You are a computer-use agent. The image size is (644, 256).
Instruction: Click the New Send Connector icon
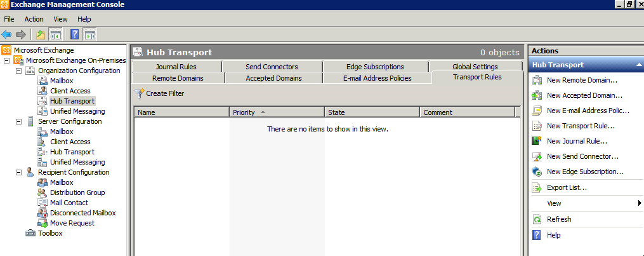pos(537,156)
